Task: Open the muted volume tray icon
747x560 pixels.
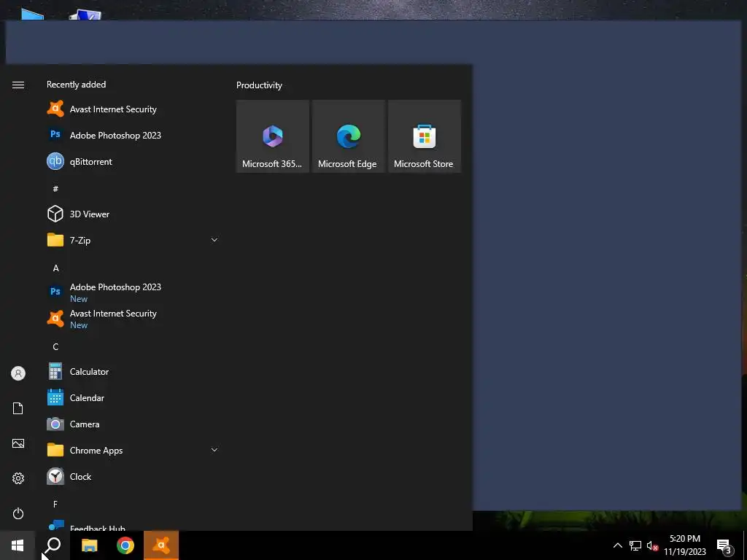Action: (652, 545)
